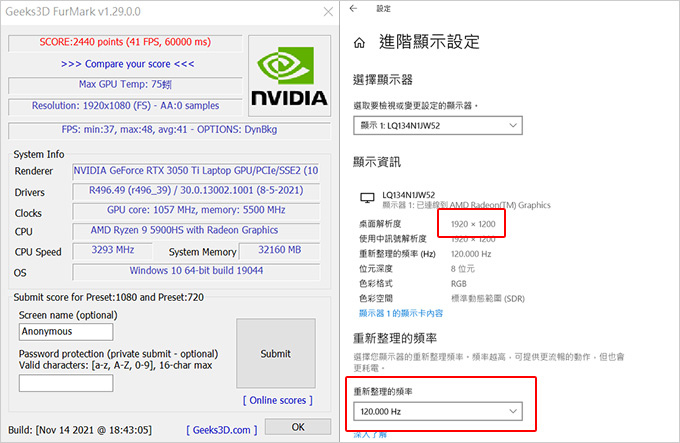
Task: Open the display selector dropdown LQ134N1JW52
Action: tap(438, 126)
